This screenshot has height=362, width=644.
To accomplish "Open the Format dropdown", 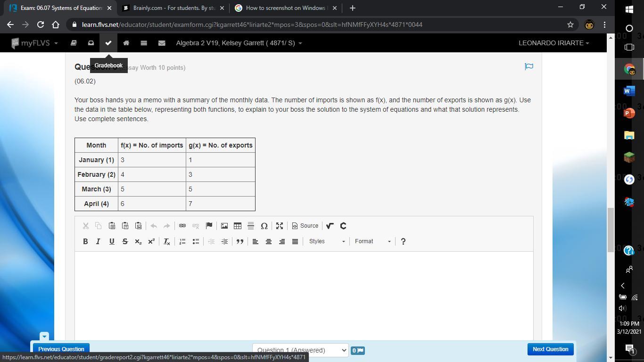I will coord(373,241).
